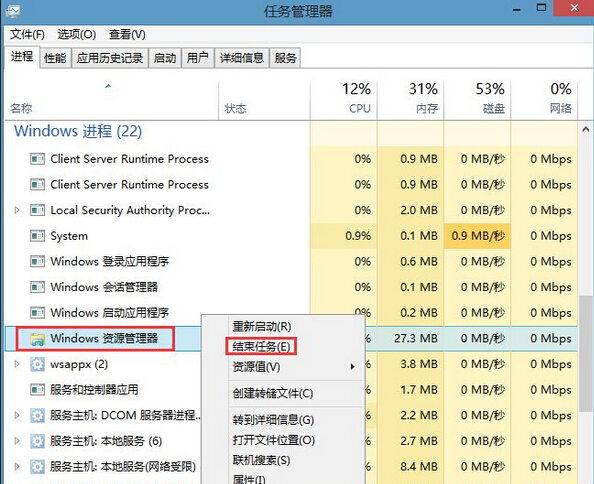Click gear icon of 服务主机: 本地服务 (6)
This screenshot has width=594, height=484.
[x=38, y=441]
